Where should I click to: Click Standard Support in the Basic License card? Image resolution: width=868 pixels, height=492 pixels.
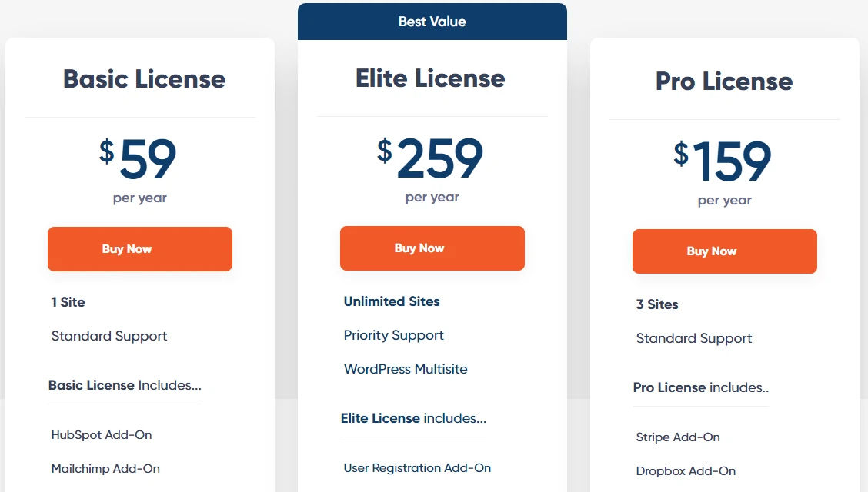109,336
